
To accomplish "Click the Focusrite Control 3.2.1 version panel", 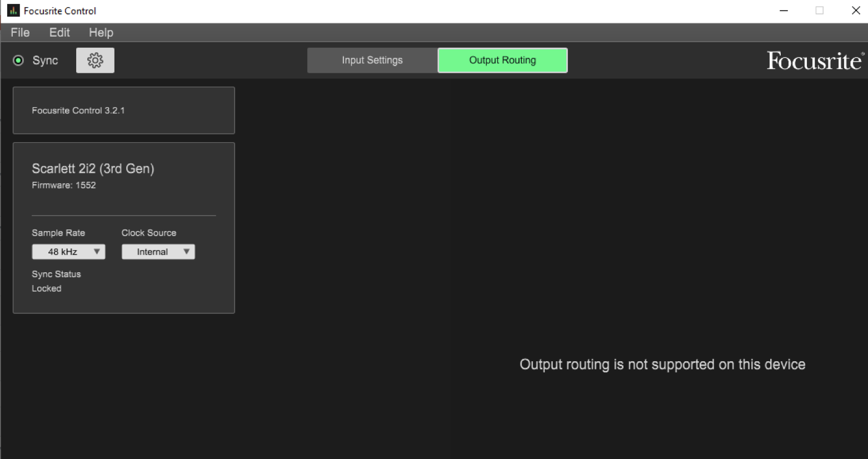I will [123, 111].
